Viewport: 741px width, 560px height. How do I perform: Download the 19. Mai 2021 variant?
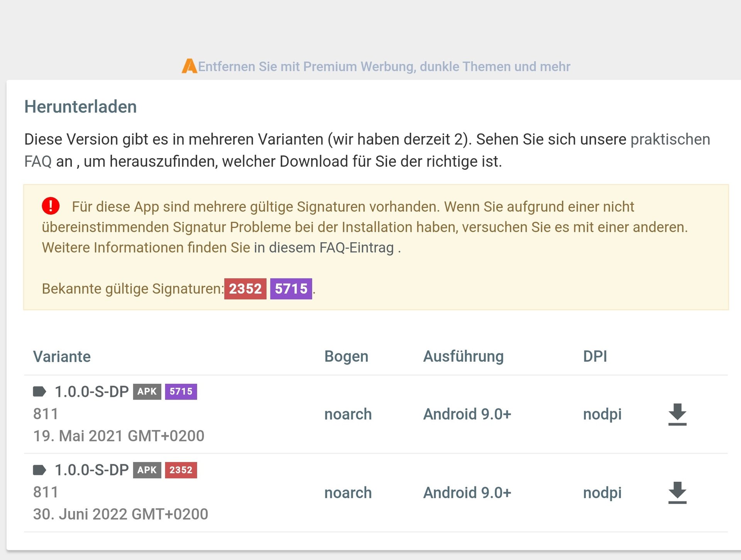[x=677, y=414]
